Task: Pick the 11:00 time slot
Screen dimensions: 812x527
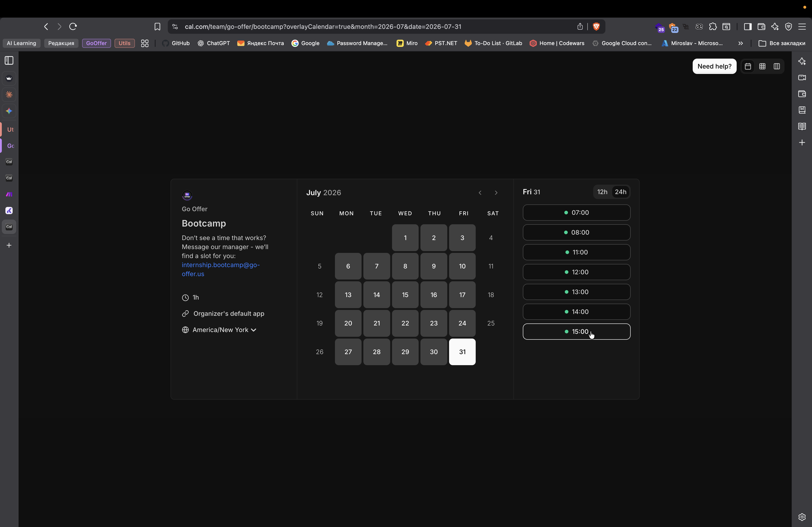Action: pos(576,252)
